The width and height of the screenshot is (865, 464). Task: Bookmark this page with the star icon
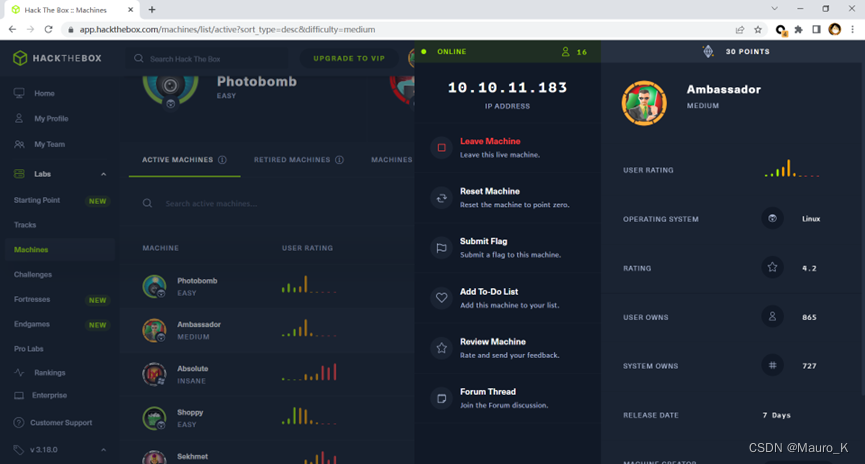758,29
